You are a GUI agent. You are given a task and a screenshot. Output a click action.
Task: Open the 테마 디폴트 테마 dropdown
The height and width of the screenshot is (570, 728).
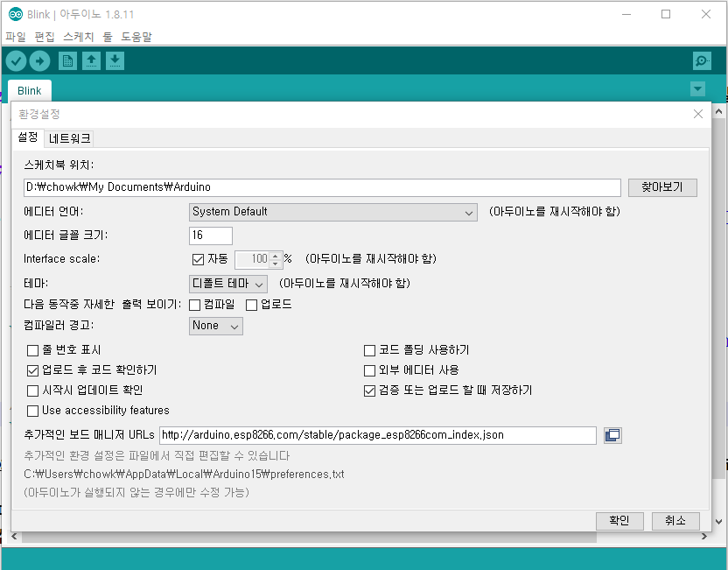227,284
